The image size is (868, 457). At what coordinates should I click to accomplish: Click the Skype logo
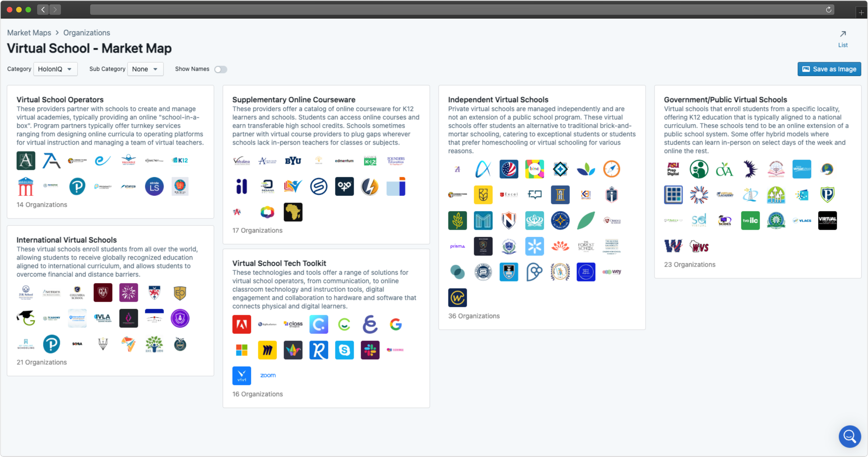[x=345, y=350]
